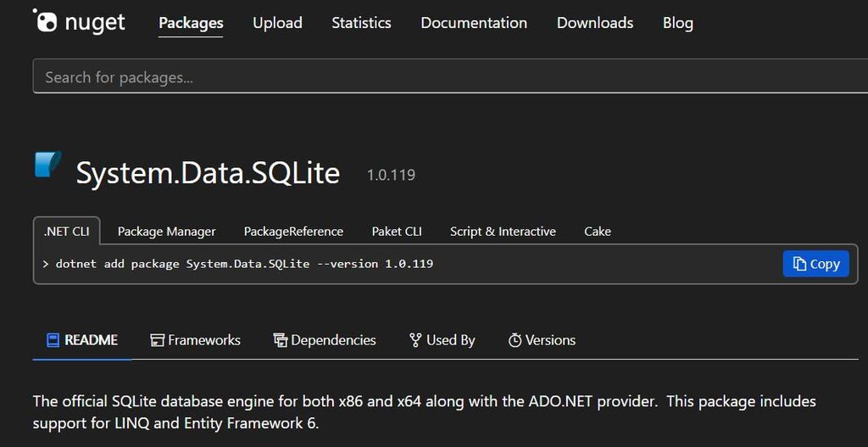
Task: Go to the Upload page
Action: (x=277, y=23)
